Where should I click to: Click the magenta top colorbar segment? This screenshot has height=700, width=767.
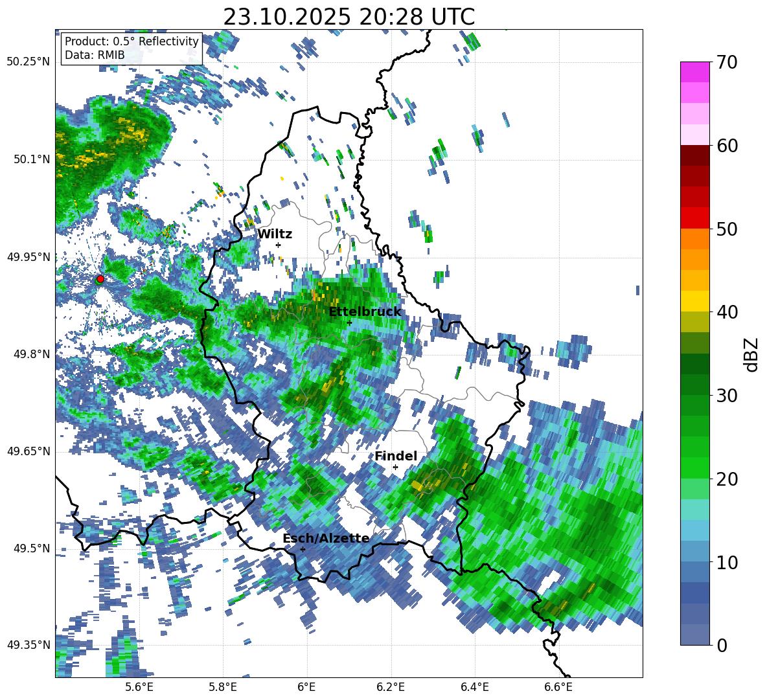coord(694,72)
